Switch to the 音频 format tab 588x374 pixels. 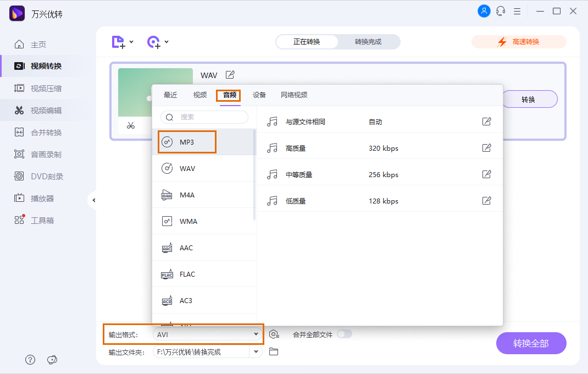pos(230,95)
